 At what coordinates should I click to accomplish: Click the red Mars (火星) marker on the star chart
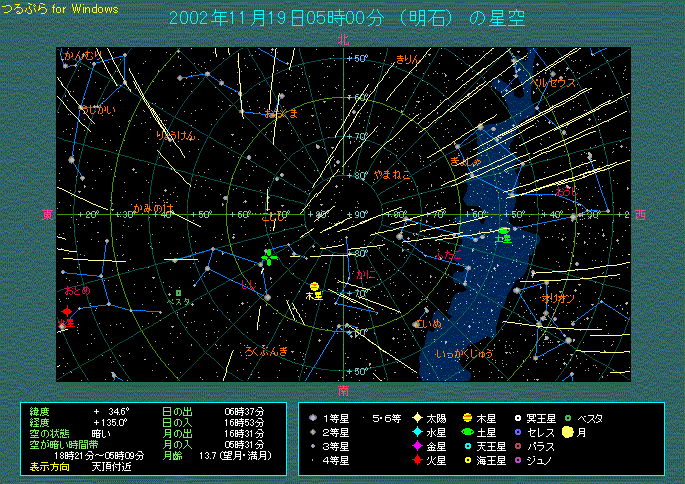click(x=67, y=312)
